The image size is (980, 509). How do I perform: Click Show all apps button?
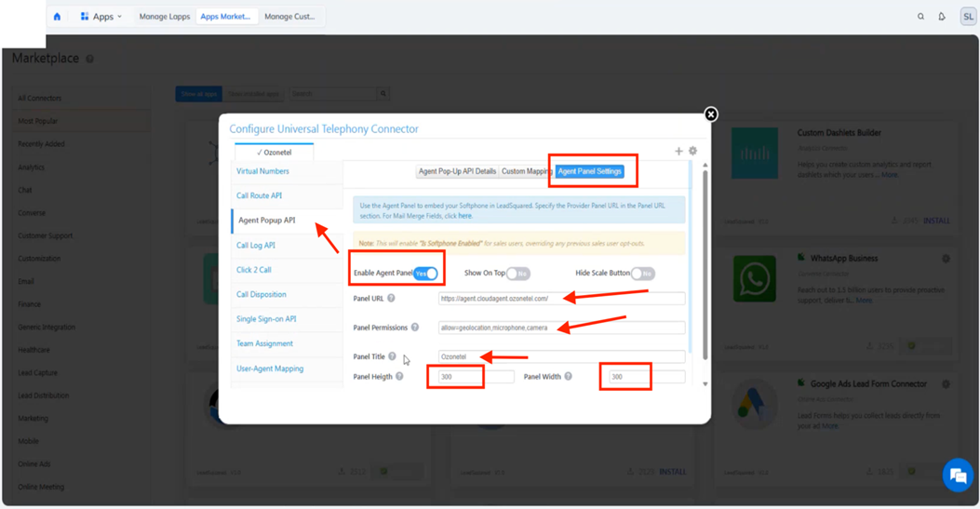tap(199, 94)
